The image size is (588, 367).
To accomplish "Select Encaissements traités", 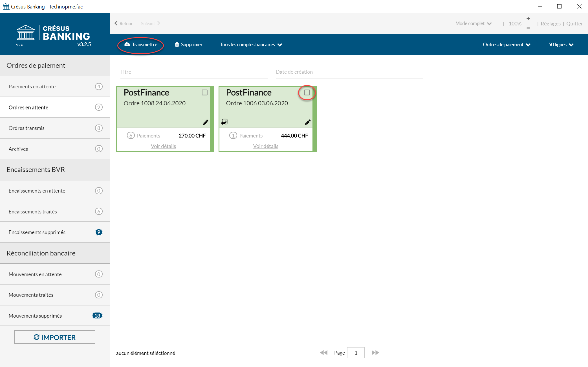I will pos(55,211).
